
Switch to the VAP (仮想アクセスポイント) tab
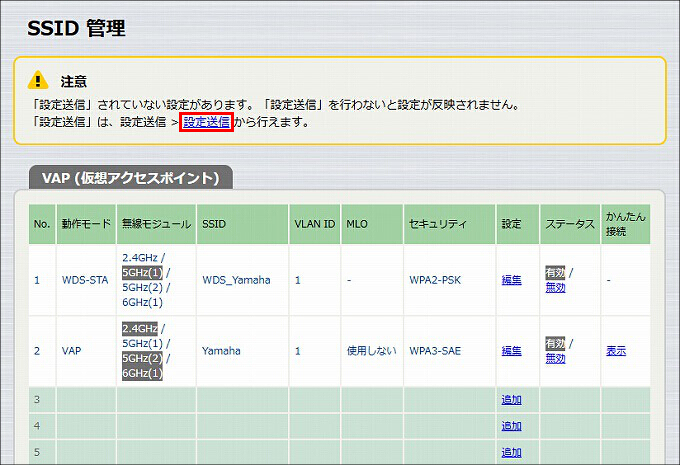coord(131,178)
